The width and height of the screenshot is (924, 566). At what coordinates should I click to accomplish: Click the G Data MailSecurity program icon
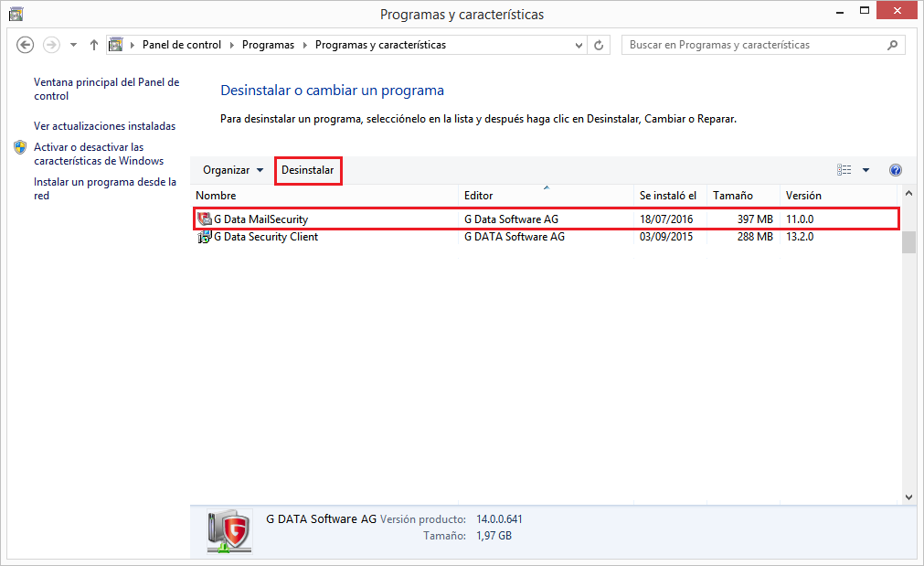(x=204, y=219)
